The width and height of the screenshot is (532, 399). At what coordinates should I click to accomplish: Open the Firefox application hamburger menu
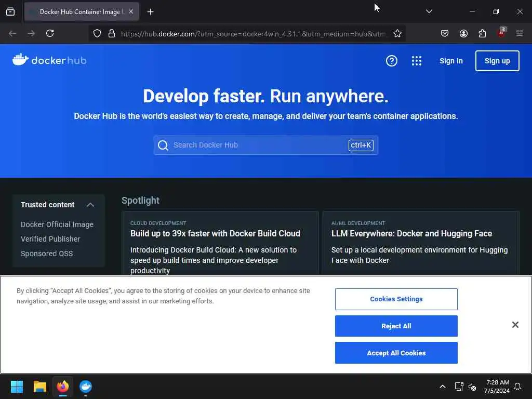519,33
